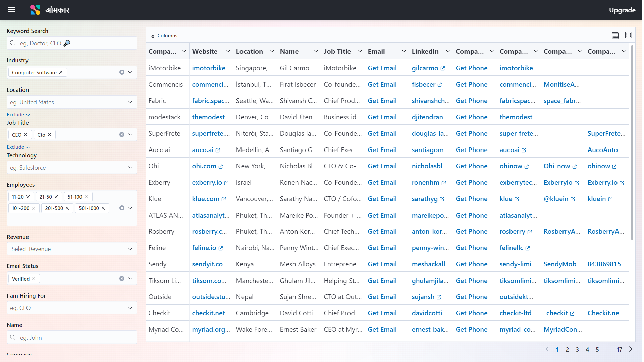Open the Columns settings
The width and height of the screenshot is (644, 362).
pyautogui.click(x=164, y=36)
